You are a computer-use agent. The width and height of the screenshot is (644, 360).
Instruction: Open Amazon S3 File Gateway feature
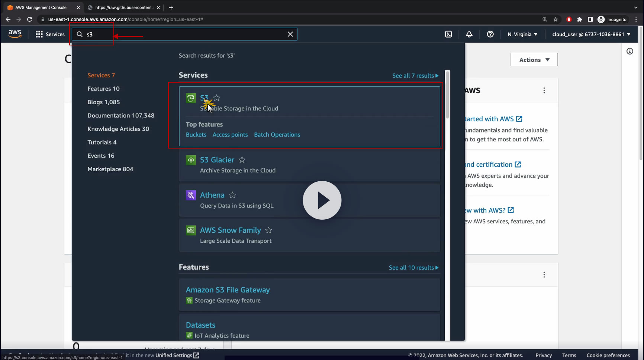[x=228, y=290]
